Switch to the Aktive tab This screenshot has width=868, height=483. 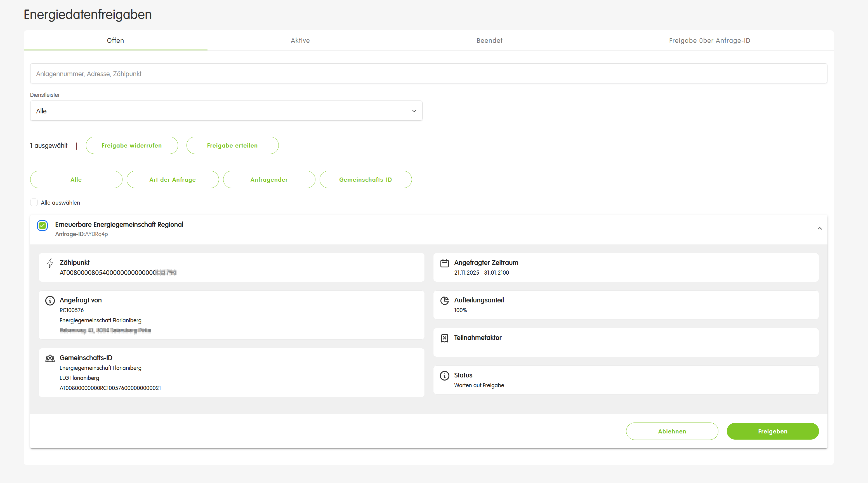300,41
